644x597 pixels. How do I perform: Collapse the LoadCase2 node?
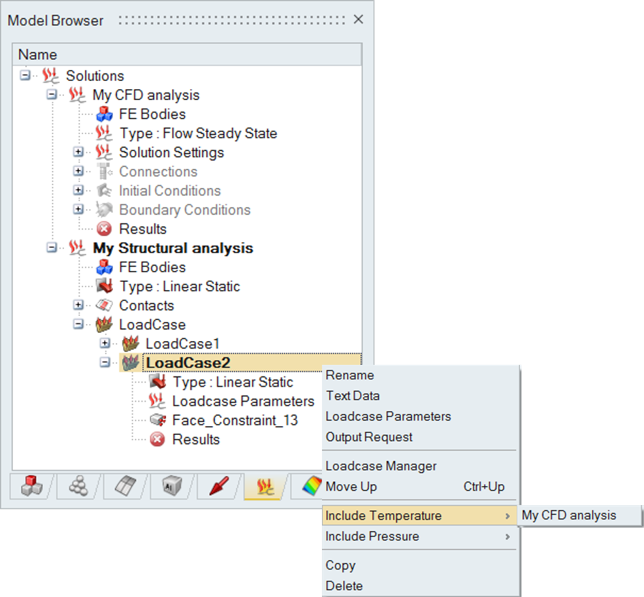coord(105,363)
